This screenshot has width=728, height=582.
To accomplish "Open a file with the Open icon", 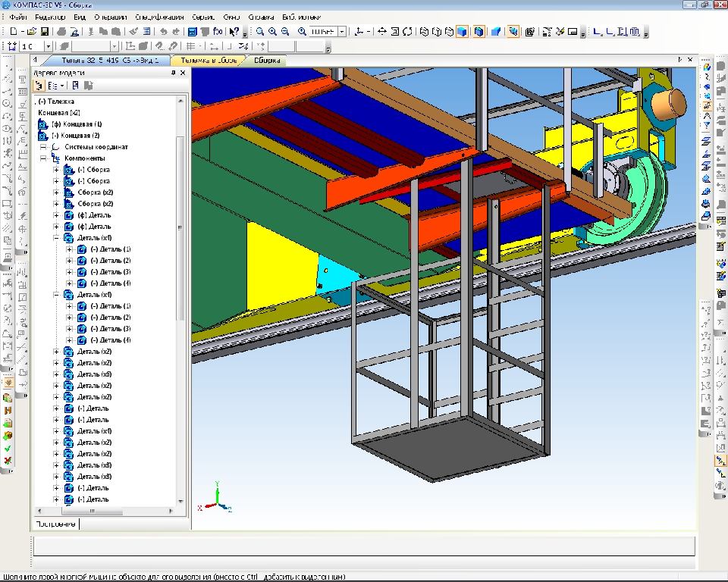I will coord(32,32).
